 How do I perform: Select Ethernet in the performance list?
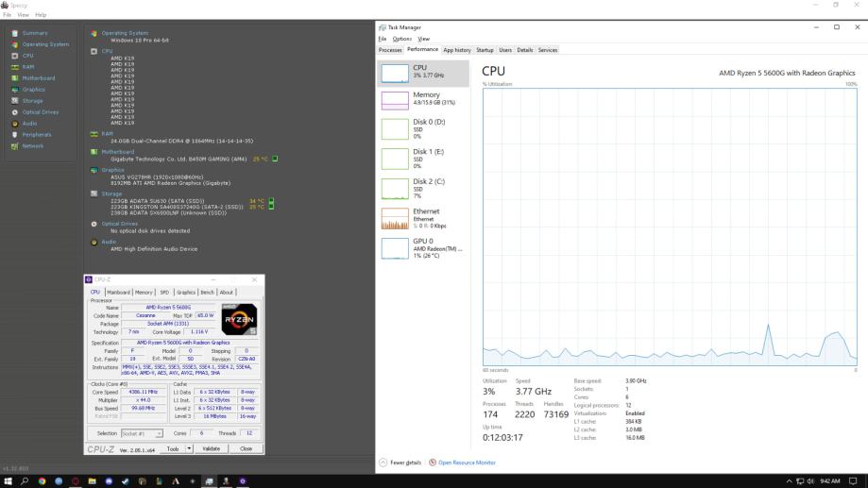(x=423, y=219)
